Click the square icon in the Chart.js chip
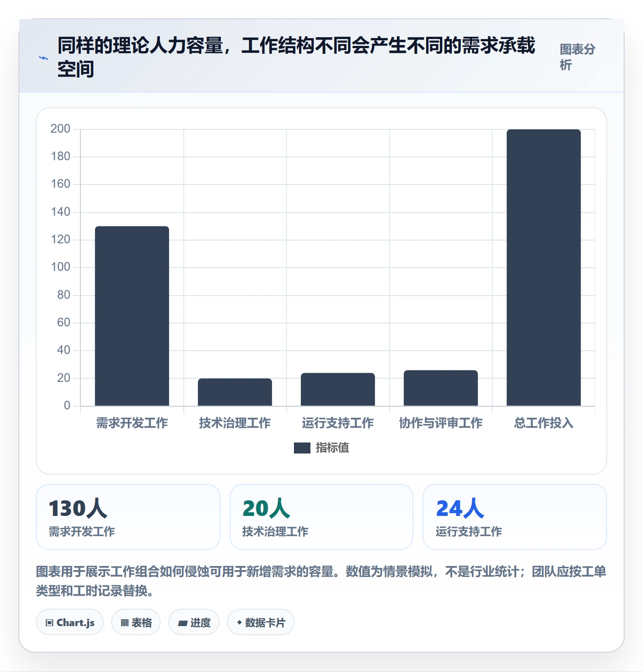 (x=50, y=623)
